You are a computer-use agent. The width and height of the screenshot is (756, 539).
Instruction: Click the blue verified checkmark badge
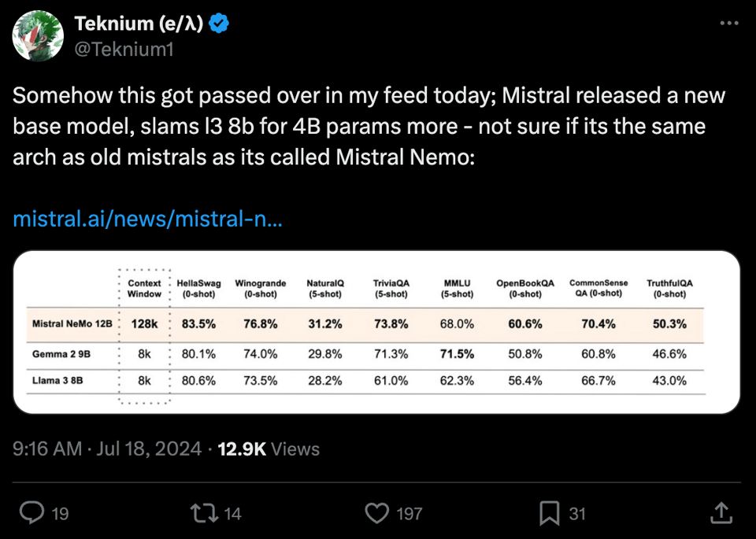click(x=219, y=24)
